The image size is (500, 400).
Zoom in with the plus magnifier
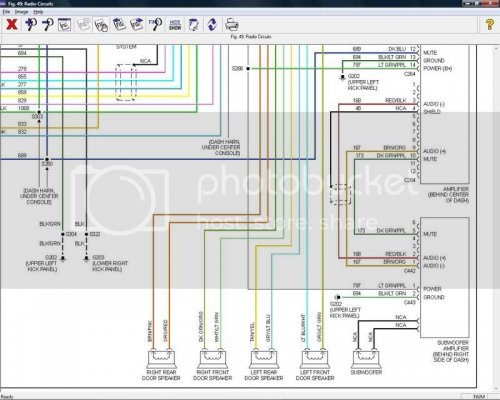coord(31,24)
